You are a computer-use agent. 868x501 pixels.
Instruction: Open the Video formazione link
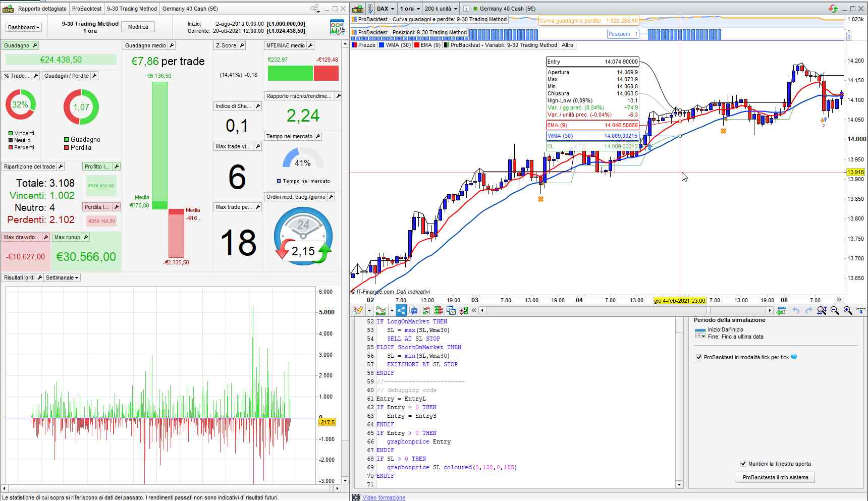[384, 497]
